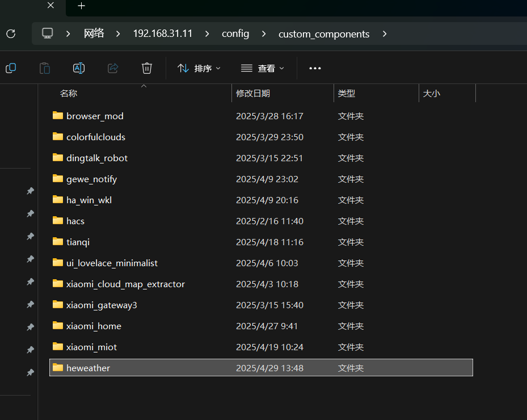The width and height of the screenshot is (527, 420).
Task: Click the Rename icon in the toolbar
Action: point(79,68)
